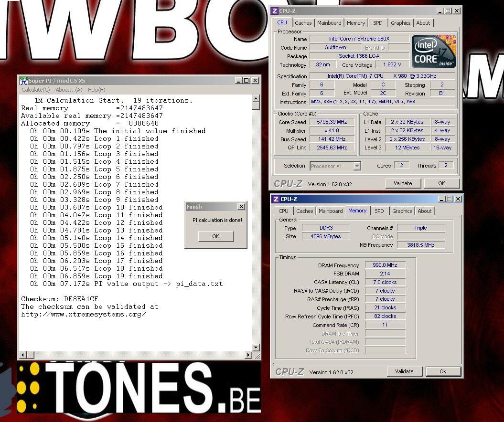
Task: Click the CPU-Z Z icon in top window
Action: [x=274, y=11]
